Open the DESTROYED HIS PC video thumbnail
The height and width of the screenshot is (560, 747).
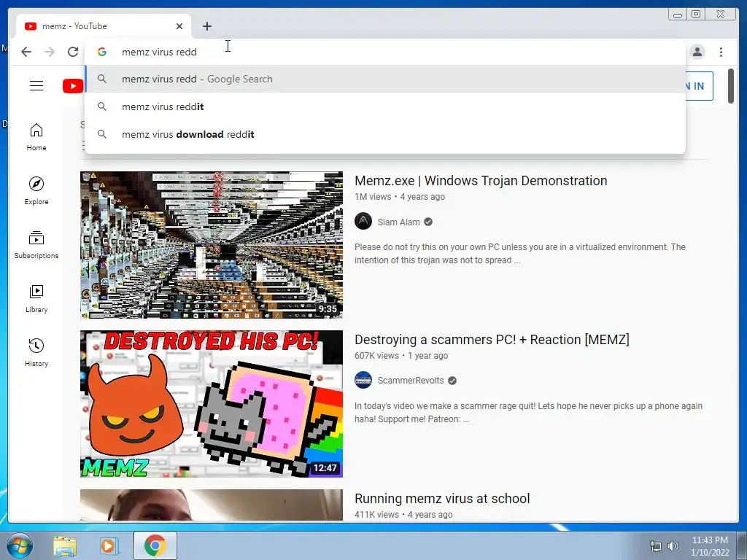211,404
